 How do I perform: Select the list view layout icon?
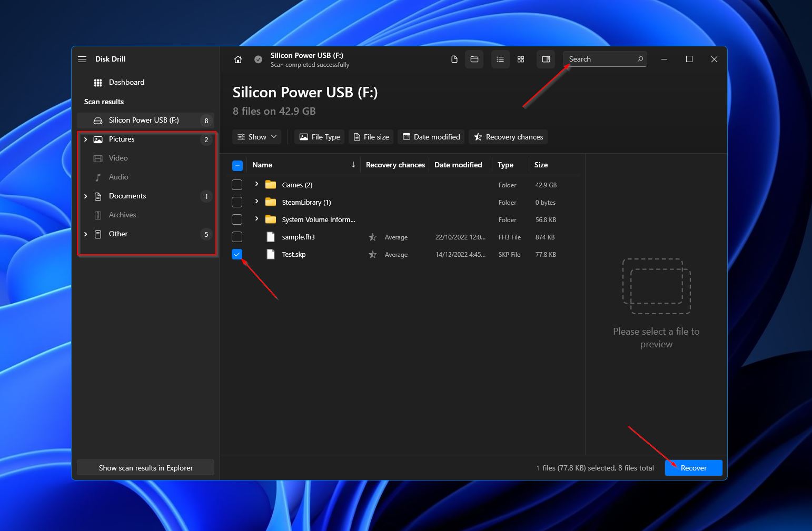pos(500,59)
